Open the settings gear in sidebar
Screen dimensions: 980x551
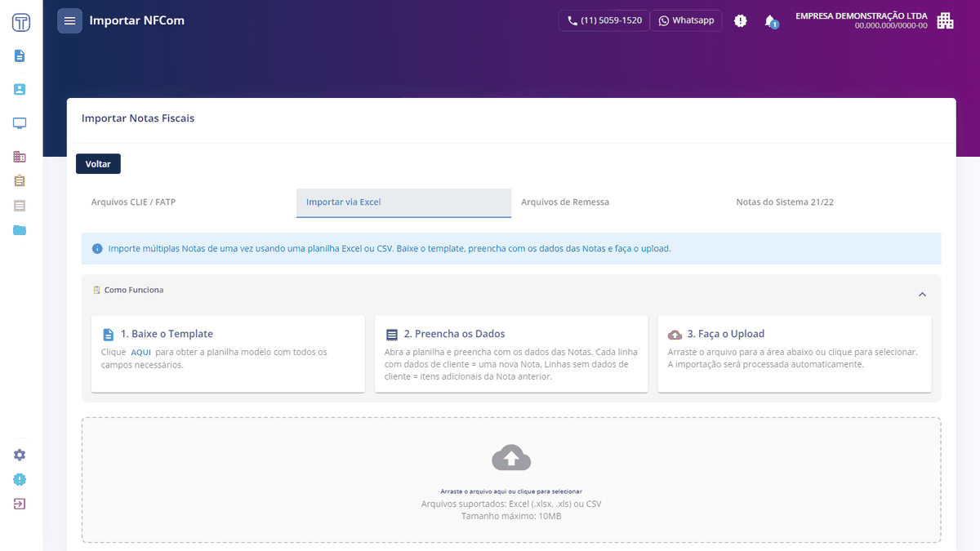[20, 455]
